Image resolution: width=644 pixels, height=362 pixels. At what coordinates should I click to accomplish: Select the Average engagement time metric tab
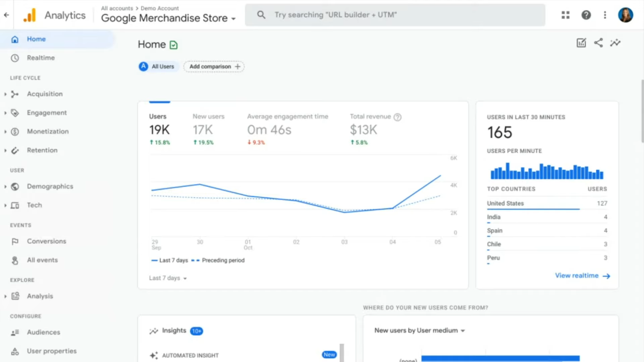pyautogui.click(x=288, y=129)
